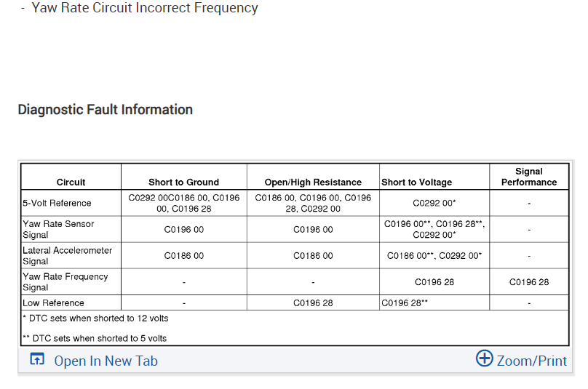Screen dimensions: 588x389
Task: Click the C0196 28 Signal Performance cell
Action: point(528,282)
